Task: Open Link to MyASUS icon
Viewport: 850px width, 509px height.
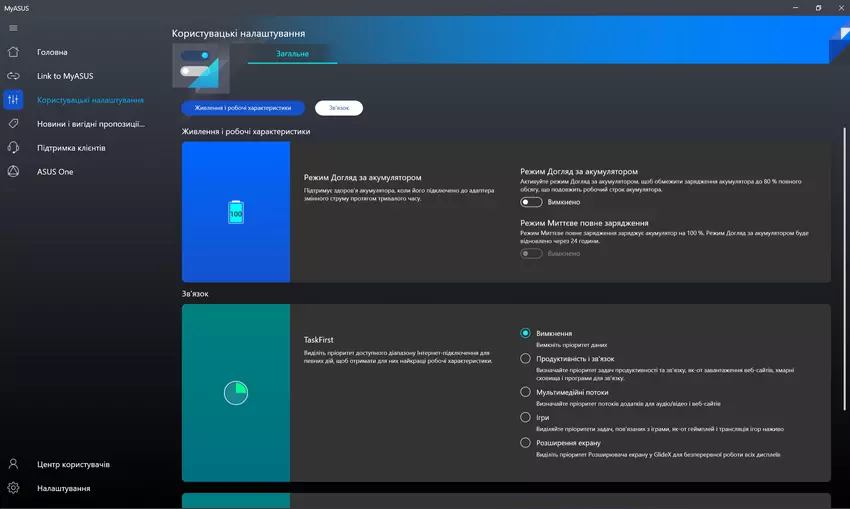Action: (x=13, y=76)
